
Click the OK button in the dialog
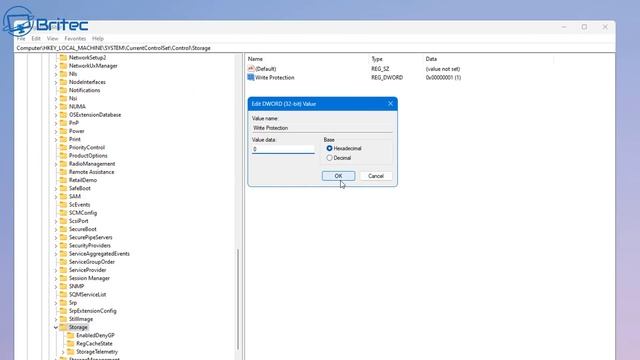tap(338, 176)
